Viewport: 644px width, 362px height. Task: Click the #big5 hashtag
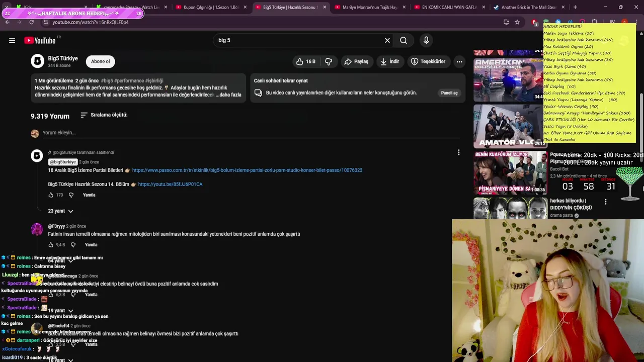(107, 81)
